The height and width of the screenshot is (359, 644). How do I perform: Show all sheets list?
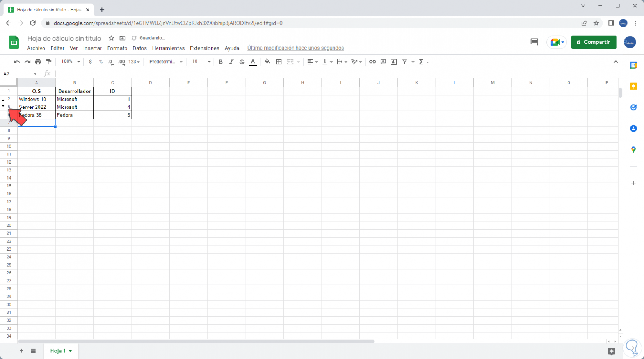tap(33, 351)
